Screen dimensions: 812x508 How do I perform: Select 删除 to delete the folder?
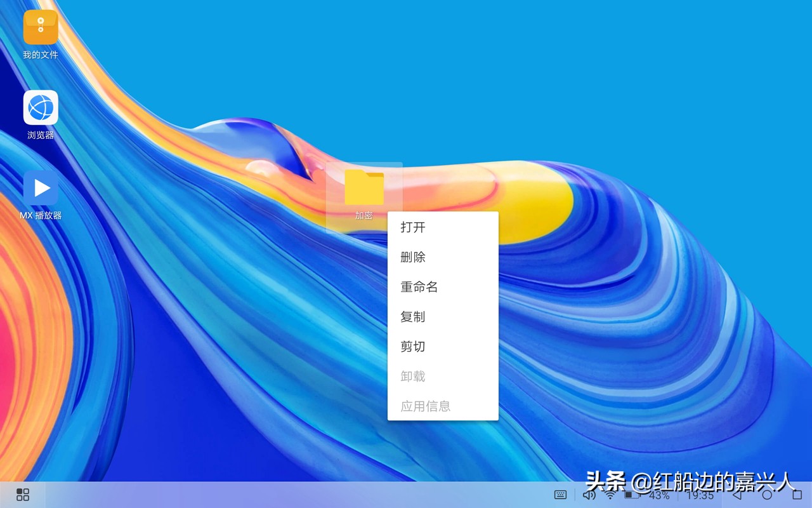[414, 257]
